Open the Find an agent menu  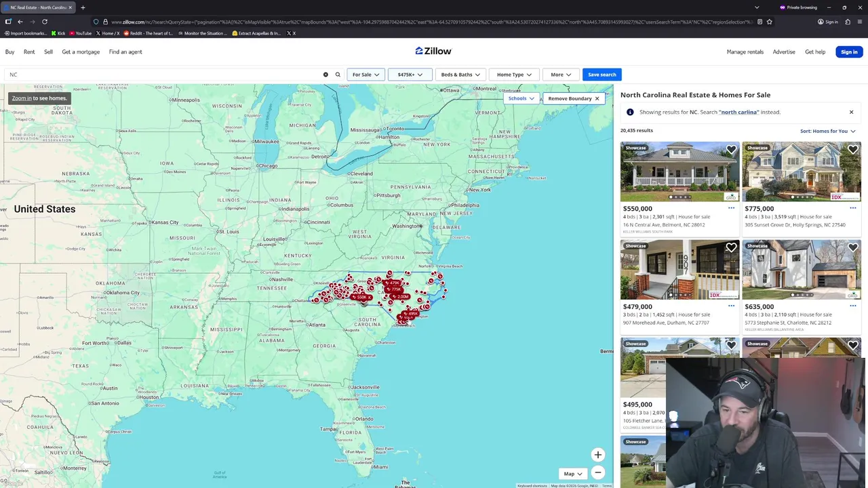tap(125, 52)
